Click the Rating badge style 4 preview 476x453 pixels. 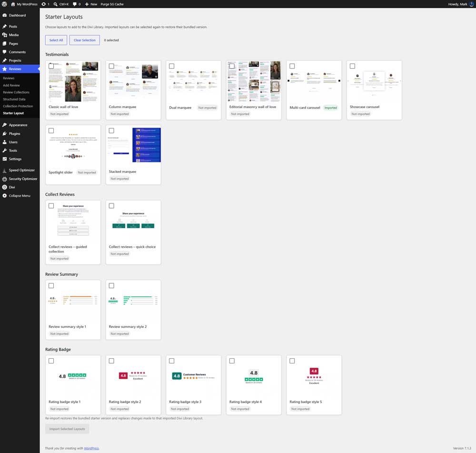254,377
